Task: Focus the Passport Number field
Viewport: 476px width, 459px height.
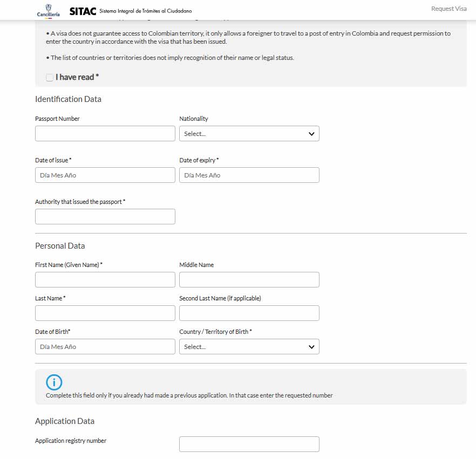Action: click(105, 133)
